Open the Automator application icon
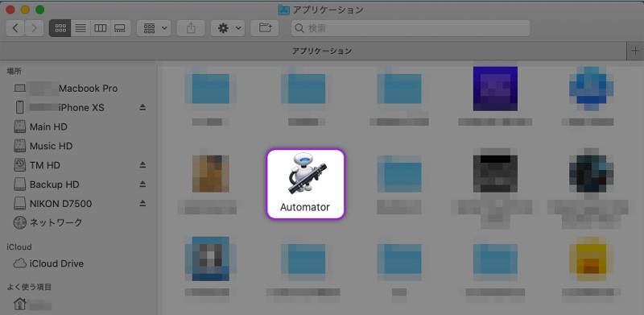The image size is (644, 315). tap(306, 173)
